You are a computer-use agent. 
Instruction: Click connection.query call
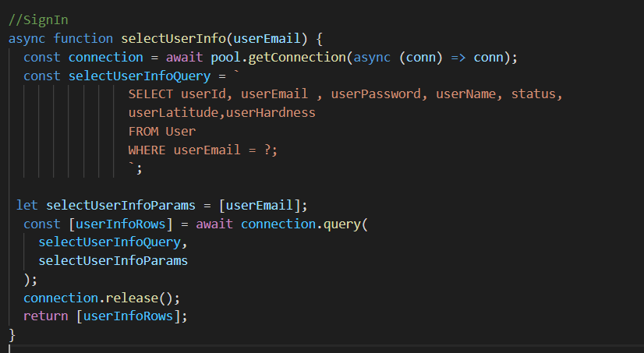pos(304,224)
